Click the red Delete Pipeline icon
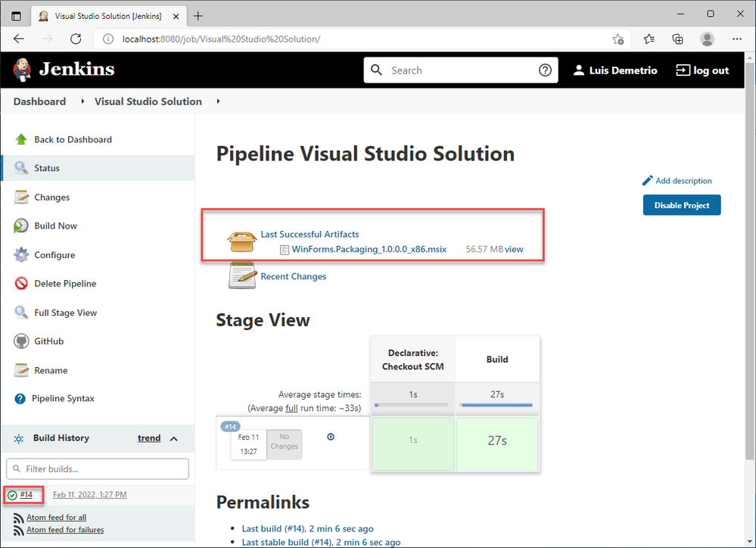This screenshot has height=548, width=756. point(21,283)
